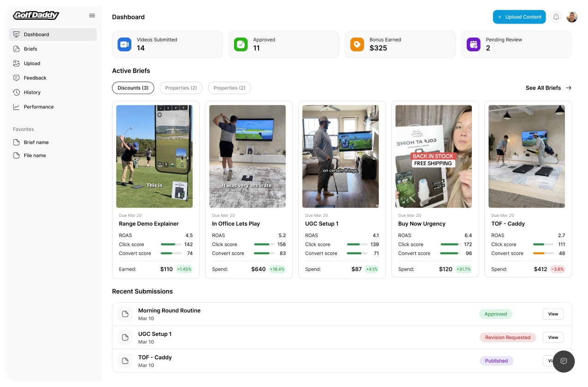Image resolution: width=588 pixels, height=387 pixels.
Task: Open the profile avatar in the top right
Action: (572, 17)
